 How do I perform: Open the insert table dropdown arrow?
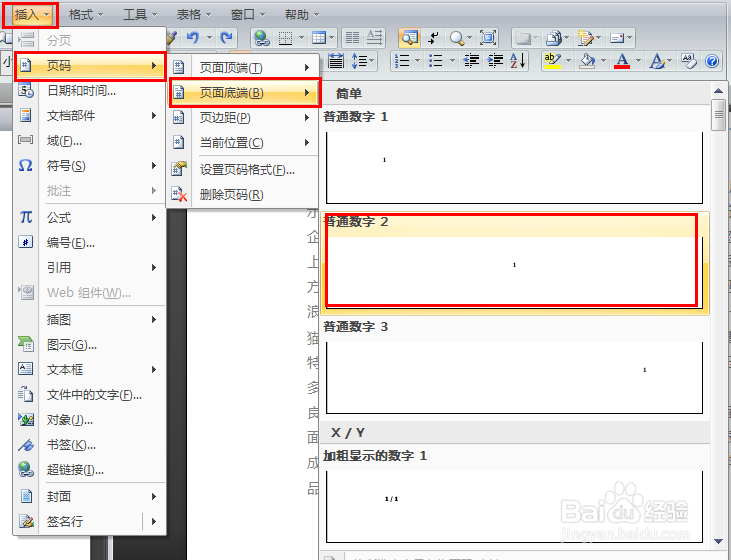pos(331,38)
